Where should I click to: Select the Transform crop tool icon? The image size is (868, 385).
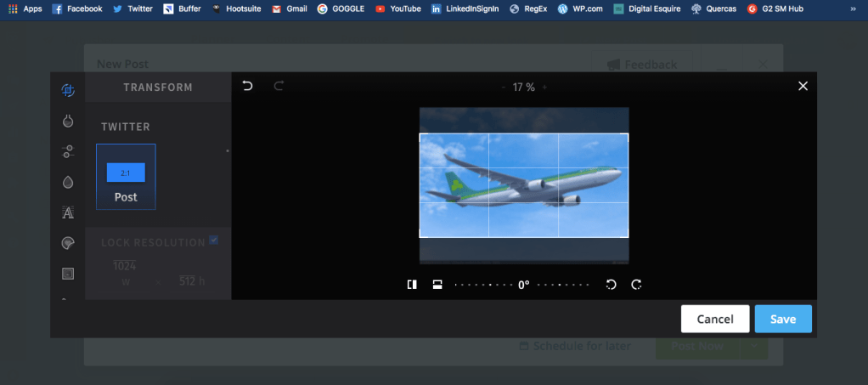point(68,90)
